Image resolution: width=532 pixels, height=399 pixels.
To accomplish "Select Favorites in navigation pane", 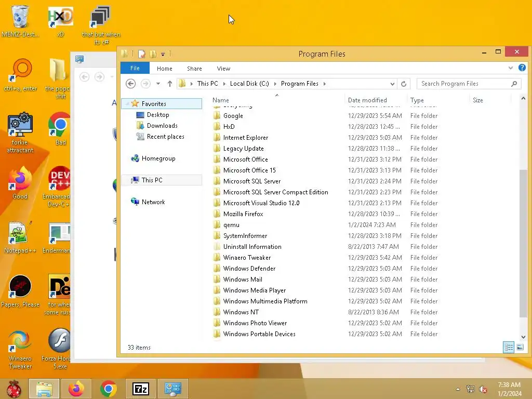I will coord(162,103).
